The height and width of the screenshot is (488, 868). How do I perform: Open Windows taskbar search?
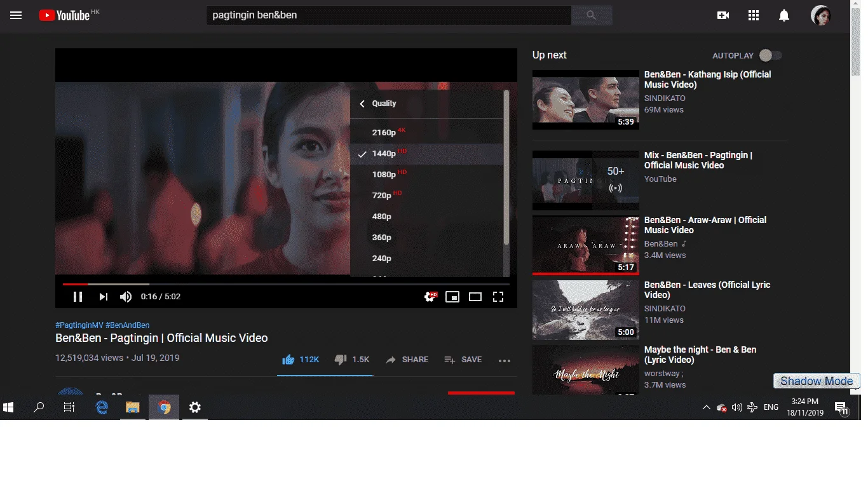click(x=39, y=407)
